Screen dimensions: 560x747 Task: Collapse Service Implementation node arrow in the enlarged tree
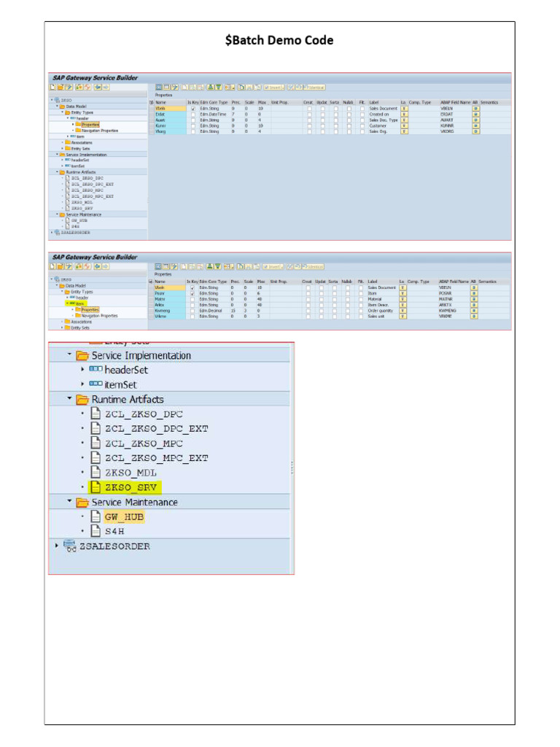pyautogui.click(x=69, y=355)
